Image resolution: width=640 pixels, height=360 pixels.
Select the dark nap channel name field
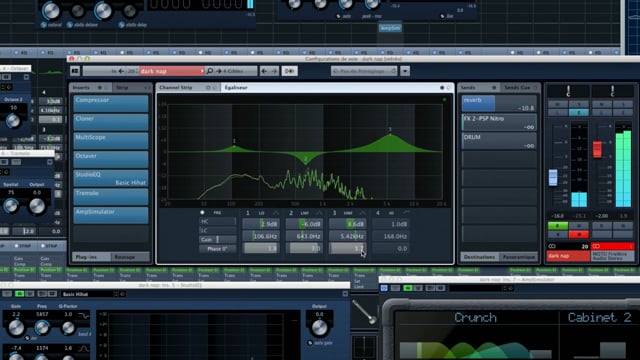click(x=171, y=71)
